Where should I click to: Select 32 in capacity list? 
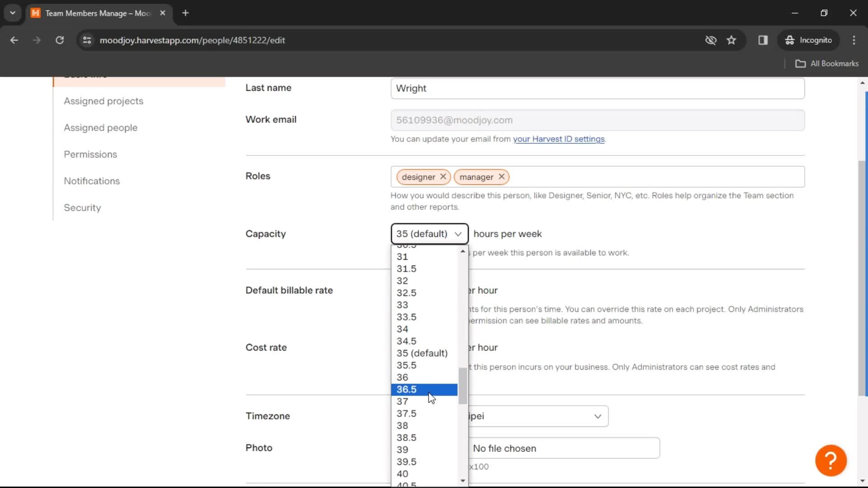[x=424, y=281]
